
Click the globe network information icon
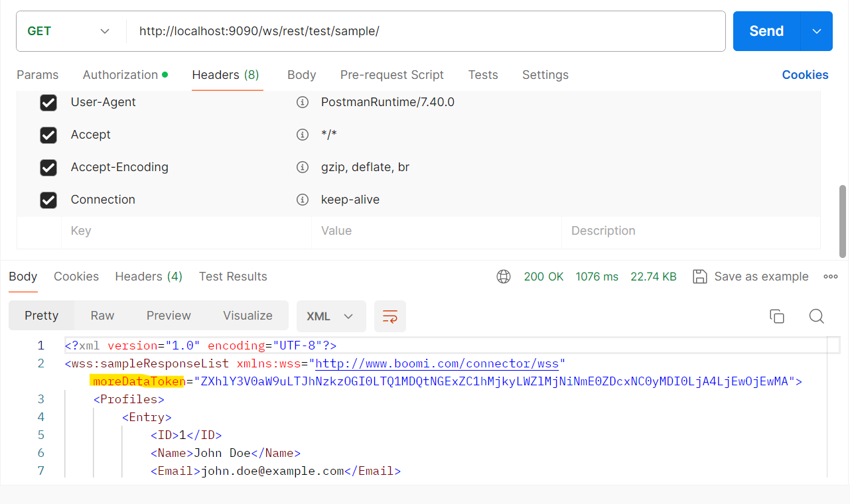click(504, 277)
